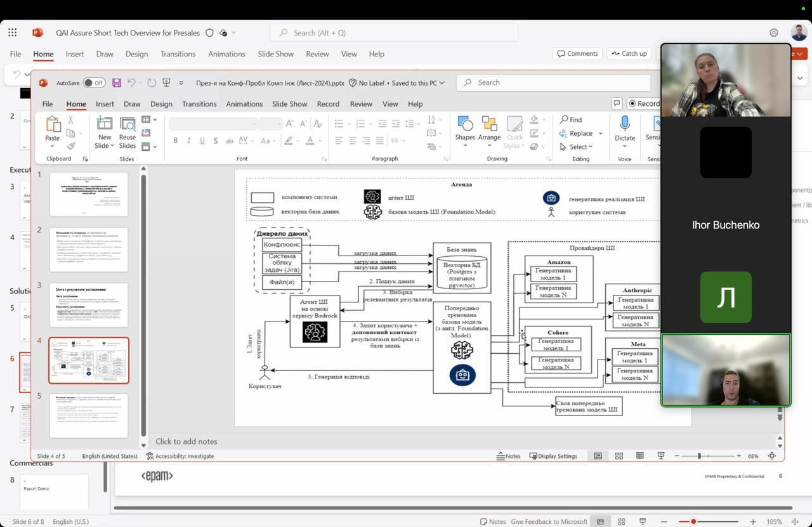Click Accessibility: Investigate in status bar
The height and width of the screenshot is (527, 812).
(x=180, y=456)
